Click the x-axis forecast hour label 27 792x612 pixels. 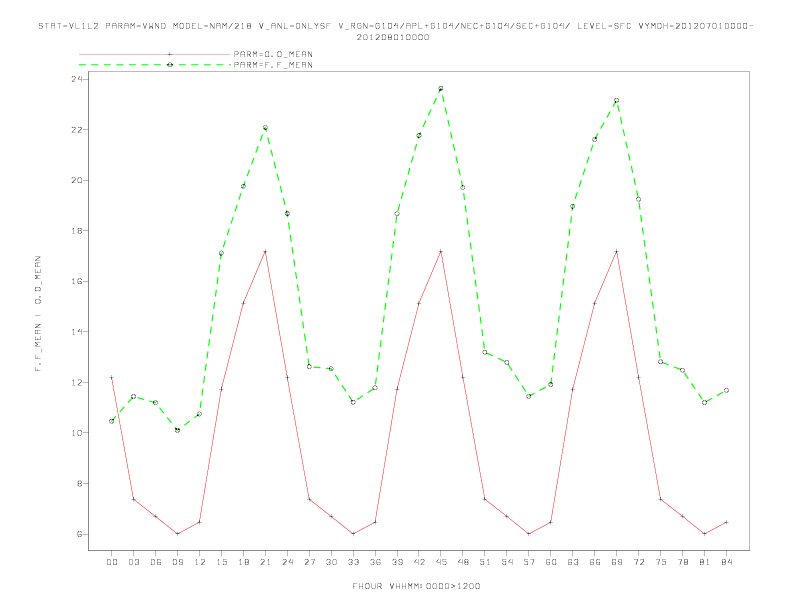point(309,562)
